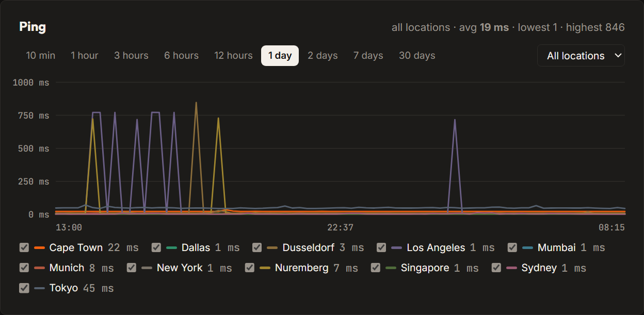Screen dimensions: 644x315
Task: Click the Sydney pink color swatch
Action: click(511, 268)
